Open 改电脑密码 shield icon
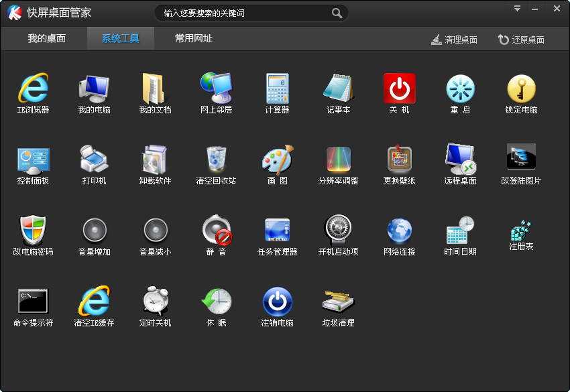Screen dimensions: 570x392 33,230
